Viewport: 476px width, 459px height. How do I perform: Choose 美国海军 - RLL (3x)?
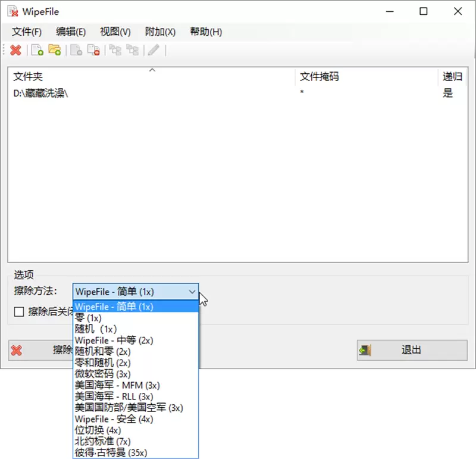[136, 396]
